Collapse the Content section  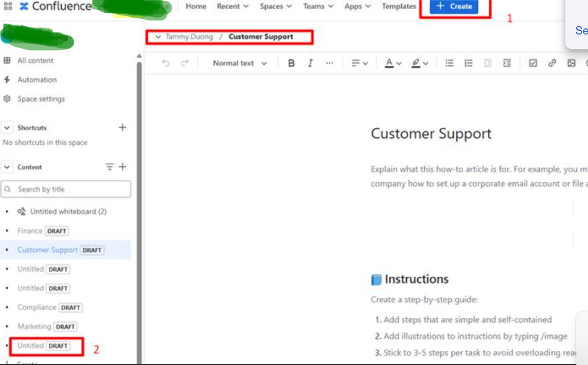coord(7,167)
